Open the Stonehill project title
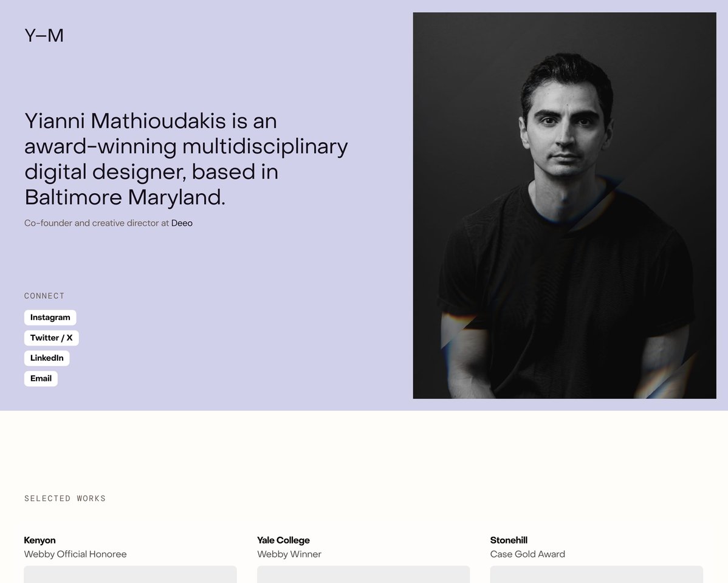 [x=509, y=540]
